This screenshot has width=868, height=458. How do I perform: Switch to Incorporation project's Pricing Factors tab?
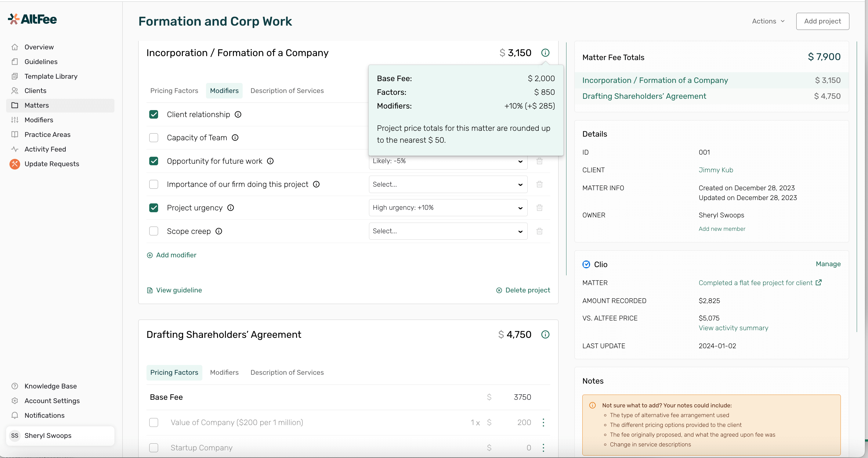174,91
